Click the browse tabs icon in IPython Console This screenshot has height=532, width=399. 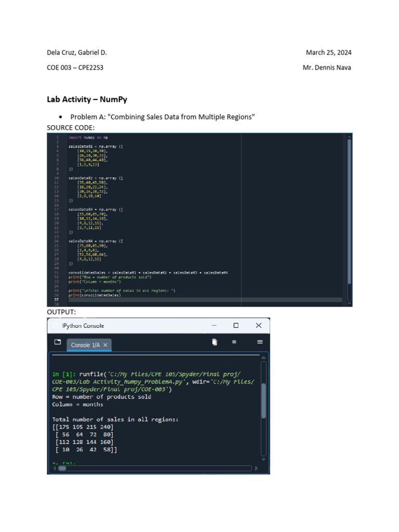coord(58,342)
